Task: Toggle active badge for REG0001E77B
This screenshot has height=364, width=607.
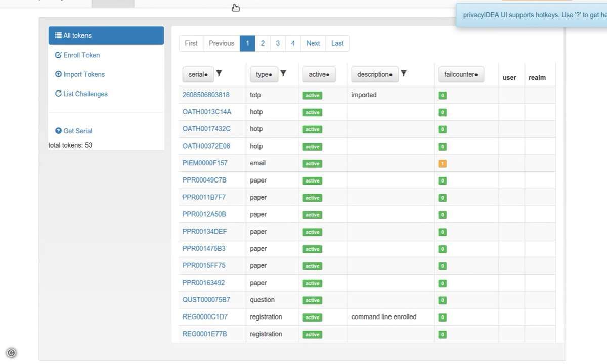Action: pos(312,335)
